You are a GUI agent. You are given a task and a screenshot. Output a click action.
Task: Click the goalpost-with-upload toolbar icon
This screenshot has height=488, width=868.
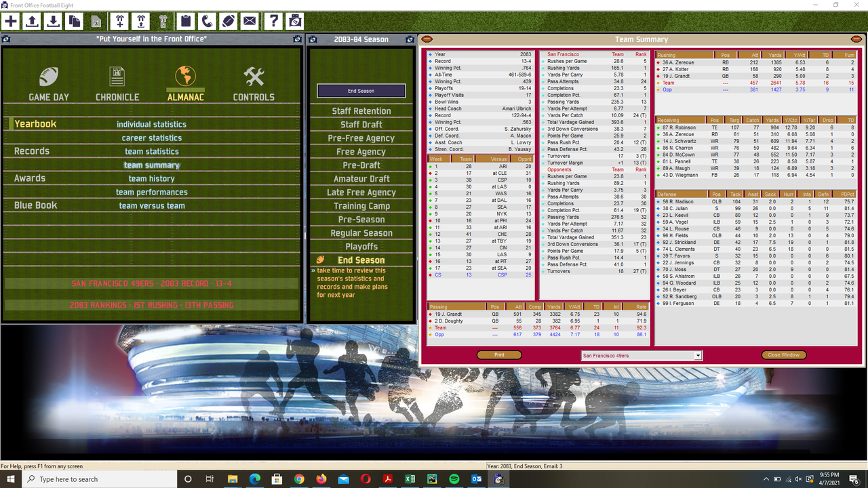[141, 21]
